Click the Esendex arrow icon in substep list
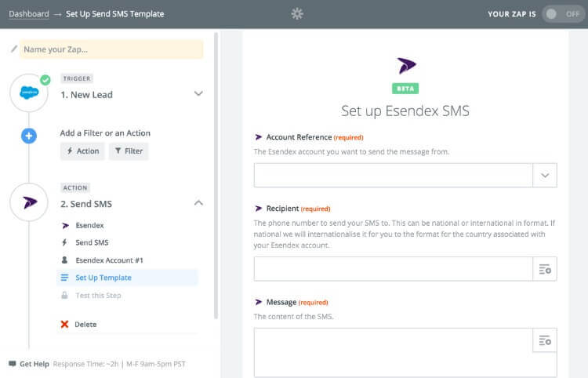The width and height of the screenshot is (588, 378). tap(65, 225)
